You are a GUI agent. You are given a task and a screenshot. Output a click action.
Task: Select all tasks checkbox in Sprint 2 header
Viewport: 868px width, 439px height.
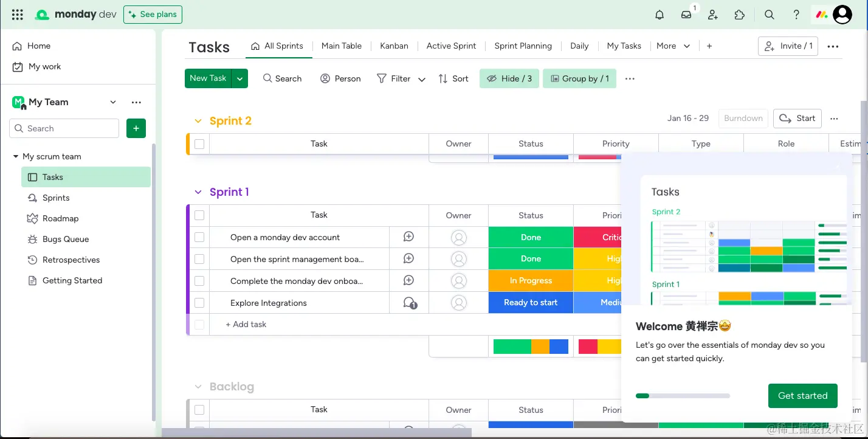tap(199, 144)
